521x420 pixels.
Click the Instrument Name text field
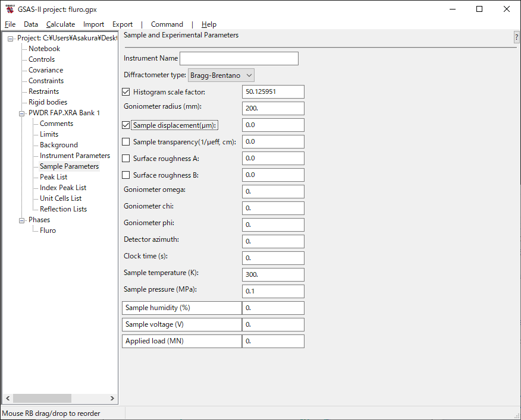[238, 59]
